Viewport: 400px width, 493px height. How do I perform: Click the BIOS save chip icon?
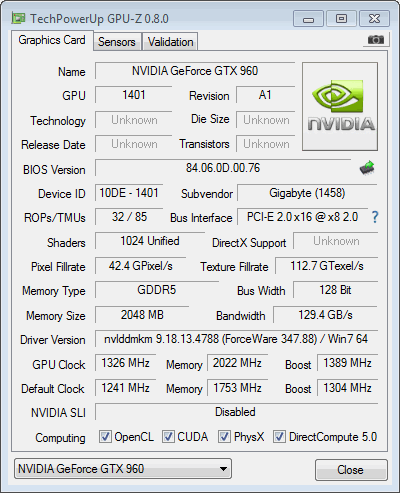tap(367, 168)
